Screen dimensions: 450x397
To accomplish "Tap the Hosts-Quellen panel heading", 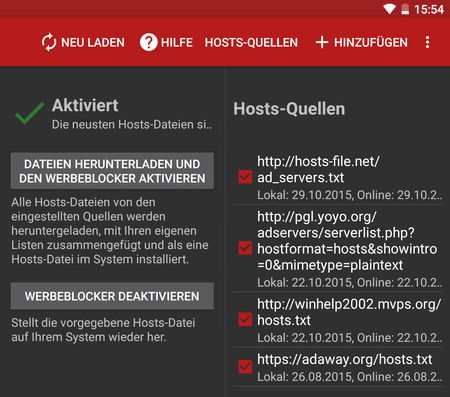I will click(x=289, y=109).
